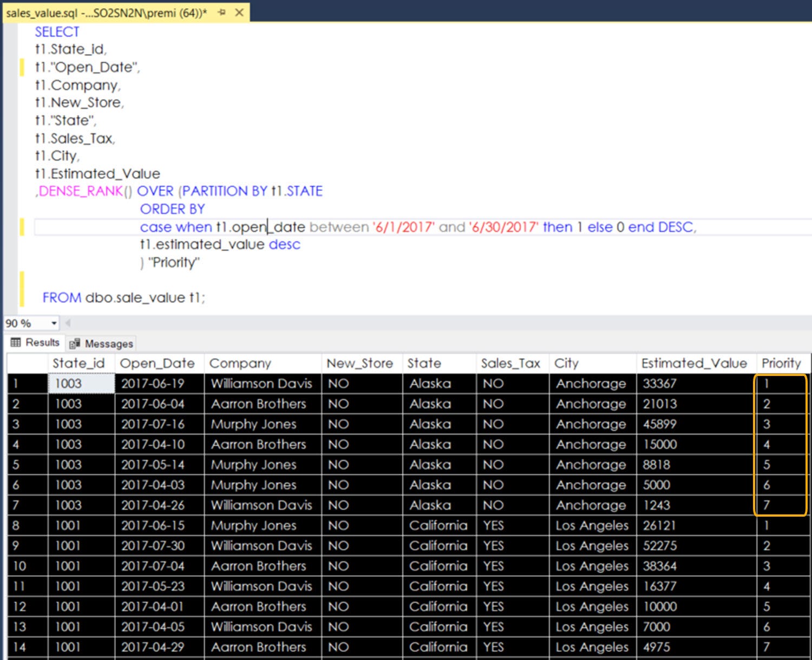Screen dimensions: 812x660
Task: Click the Priority column header
Action: tap(781, 363)
